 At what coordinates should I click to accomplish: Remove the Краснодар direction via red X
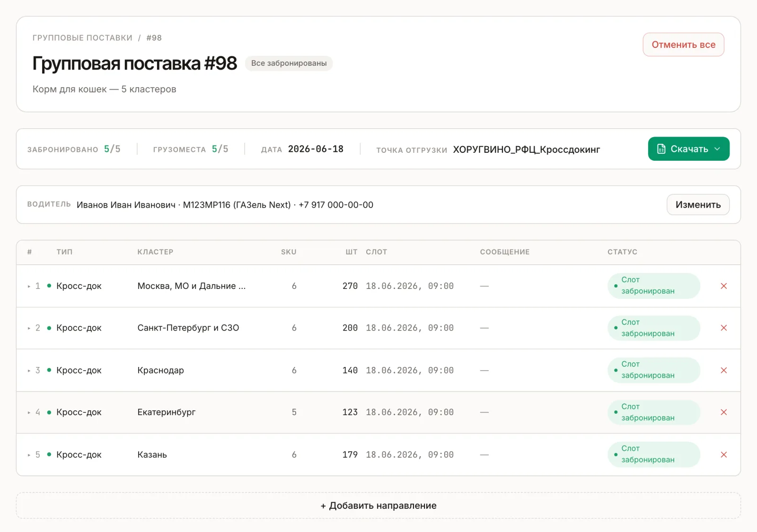pos(723,370)
